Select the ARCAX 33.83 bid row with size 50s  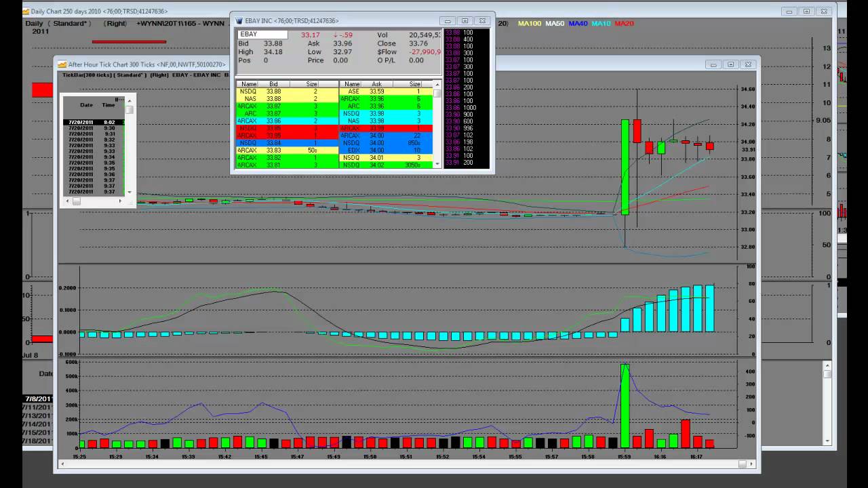[286, 150]
